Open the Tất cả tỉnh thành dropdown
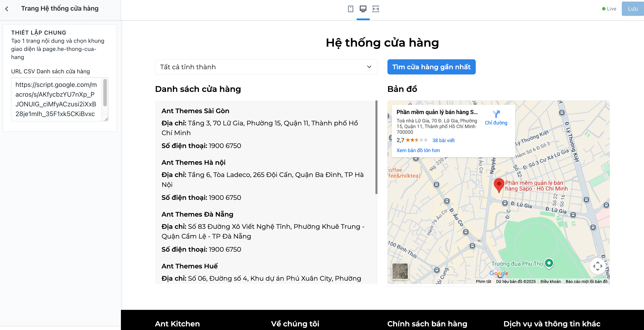 (266, 67)
